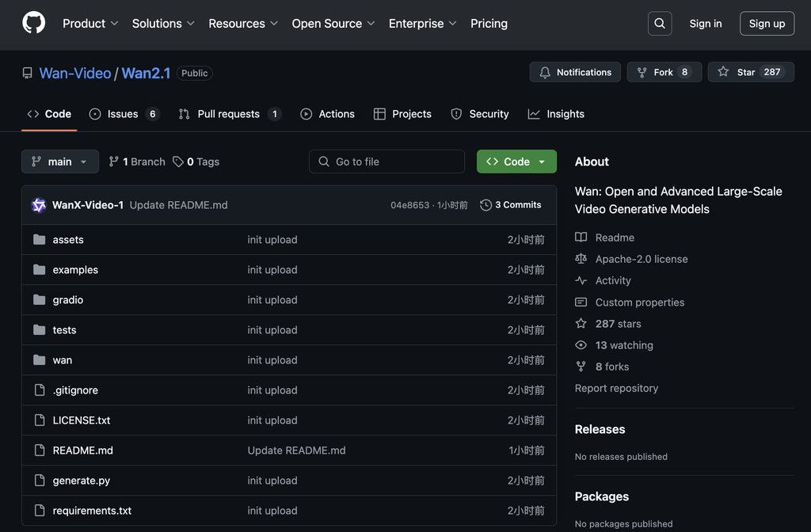
Task: Open the main branch selector
Action: click(60, 161)
